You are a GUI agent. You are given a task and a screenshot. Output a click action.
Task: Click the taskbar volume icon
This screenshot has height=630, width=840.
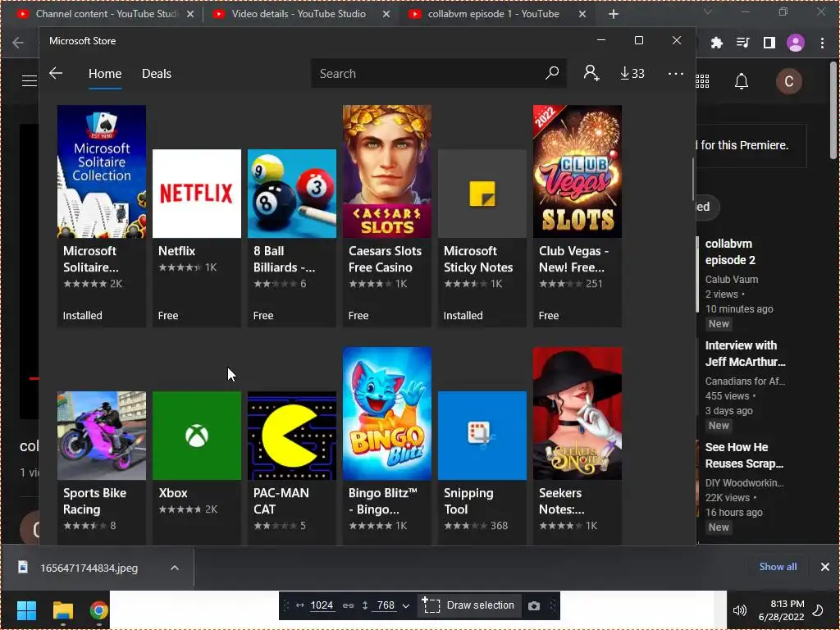tap(740, 610)
